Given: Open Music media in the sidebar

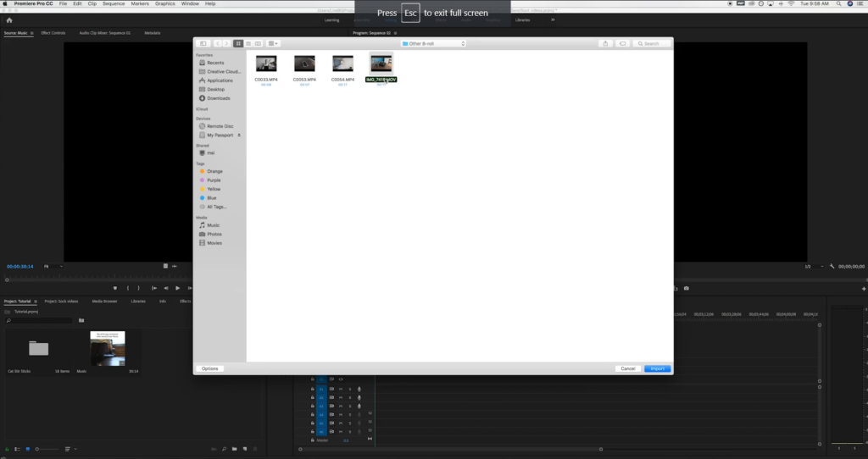Looking at the screenshot, I should click(x=210, y=225).
